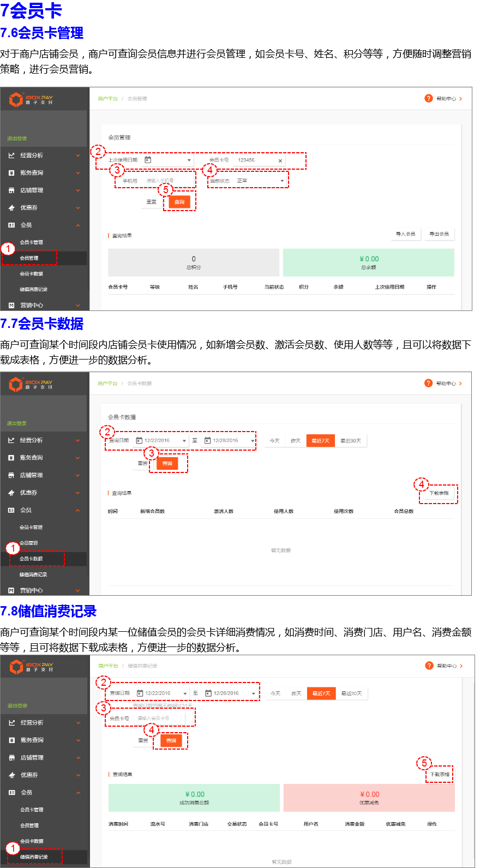The width and height of the screenshot is (480, 868).
Task: Click 重置 button on 会员管理 page
Action: click(152, 202)
